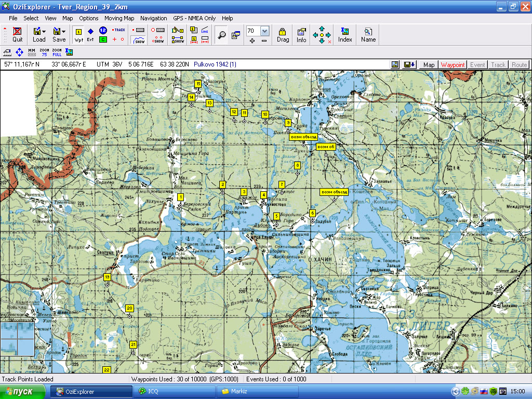Open the Save dropdown arrow
532x399 pixels.
click(x=63, y=31)
